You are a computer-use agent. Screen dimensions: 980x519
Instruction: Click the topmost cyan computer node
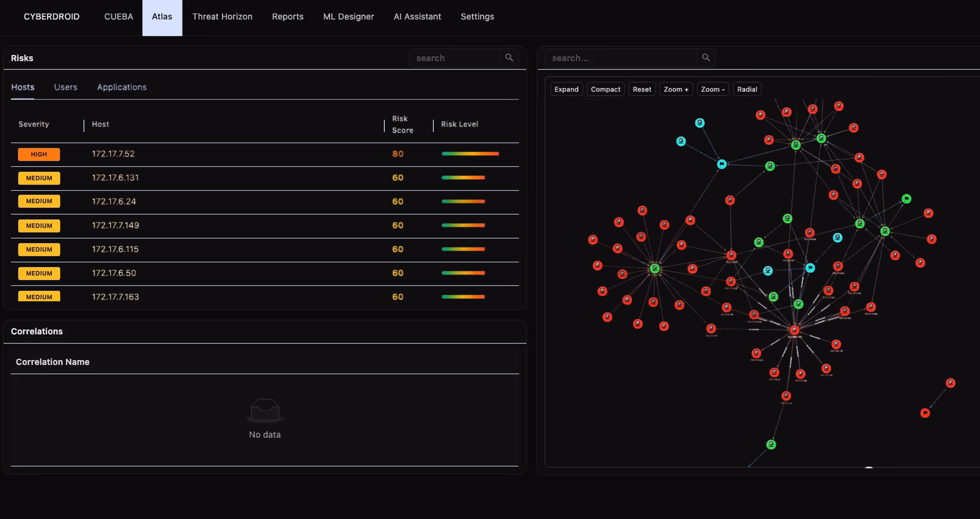(700, 123)
